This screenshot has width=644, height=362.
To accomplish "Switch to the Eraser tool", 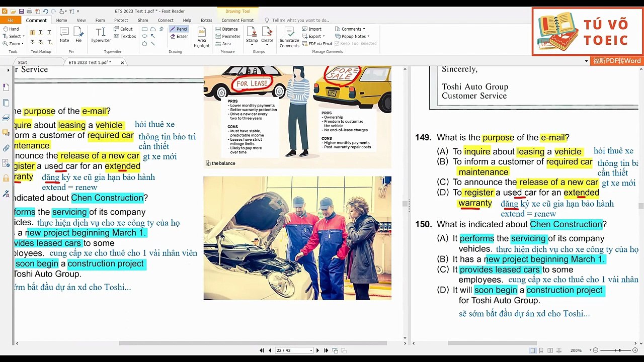I will pos(179,36).
